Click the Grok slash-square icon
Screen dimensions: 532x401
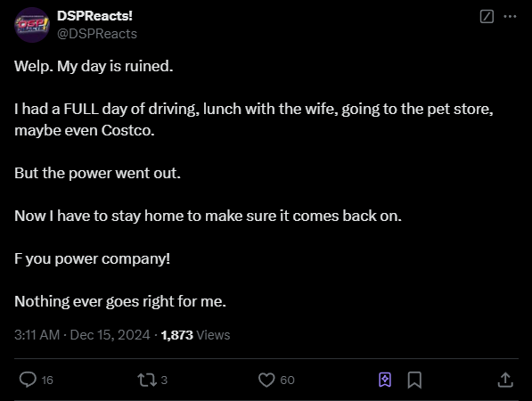click(487, 16)
